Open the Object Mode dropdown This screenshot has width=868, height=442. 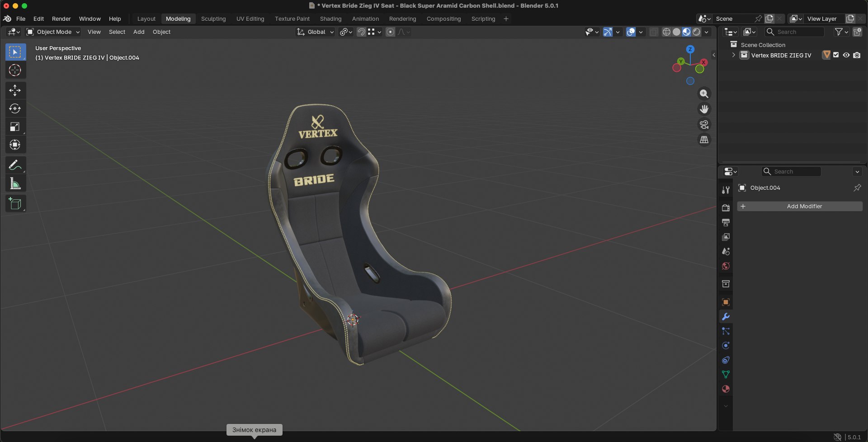point(53,32)
